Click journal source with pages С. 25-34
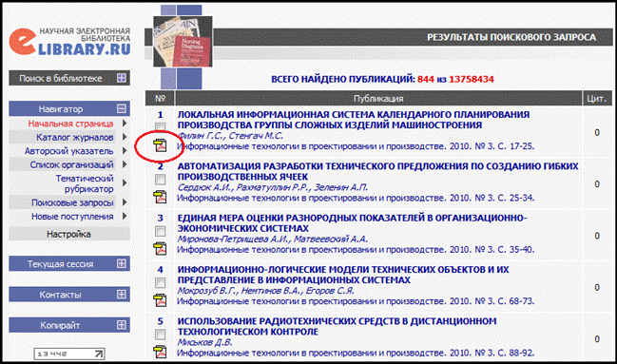Viewport: 617px width, 364px height. point(356,198)
